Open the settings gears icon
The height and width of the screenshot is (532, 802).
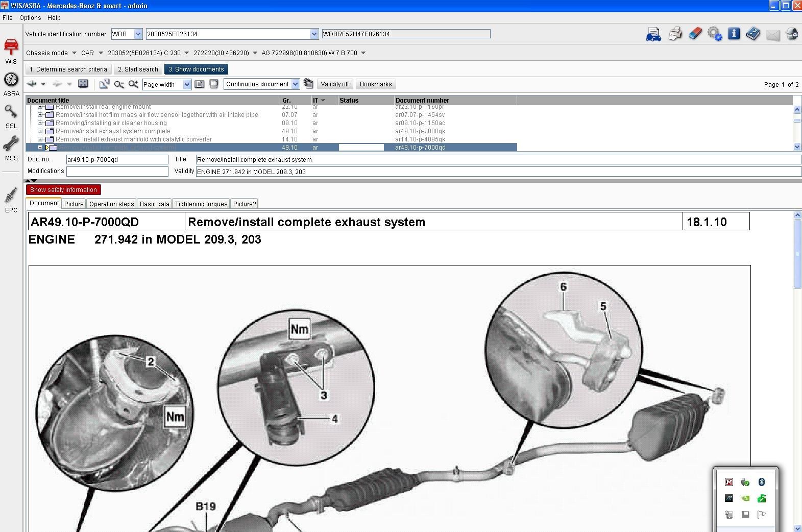tap(715, 34)
